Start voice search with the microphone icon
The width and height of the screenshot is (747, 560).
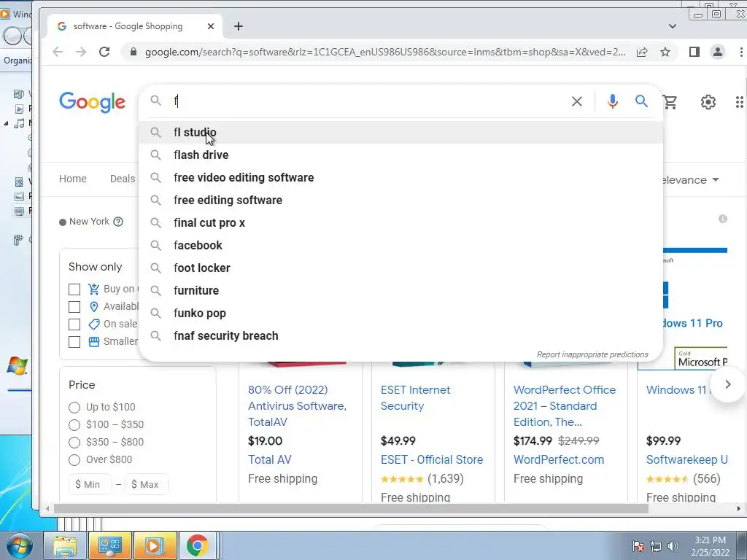[613, 101]
